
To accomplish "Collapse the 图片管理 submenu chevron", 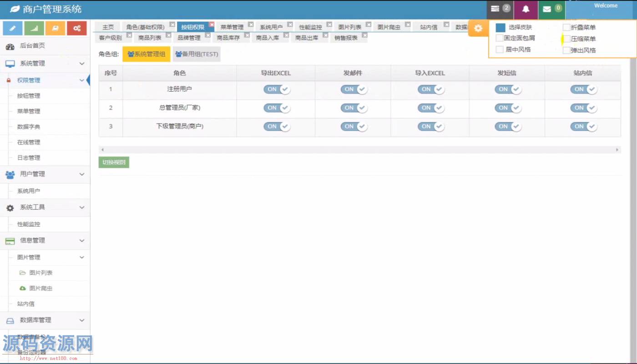I will tap(82, 258).
